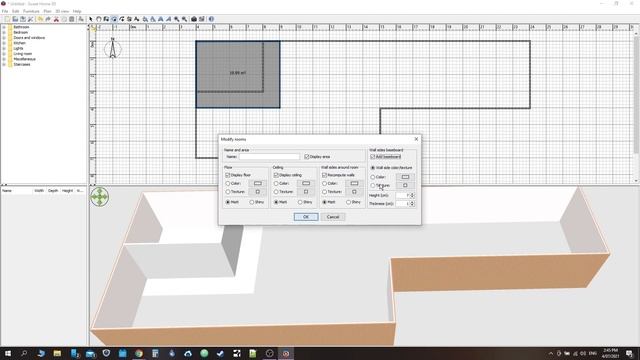Expand the Doors and windows category
The width and height of the screenshot is (640, 360).
tap(4, 38)
